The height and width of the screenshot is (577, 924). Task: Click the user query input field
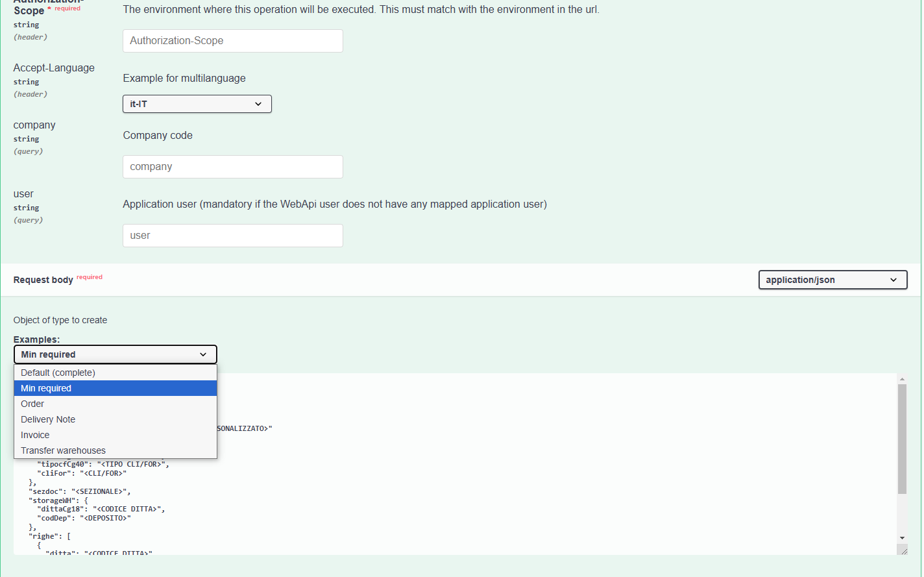tap(232, 236)
